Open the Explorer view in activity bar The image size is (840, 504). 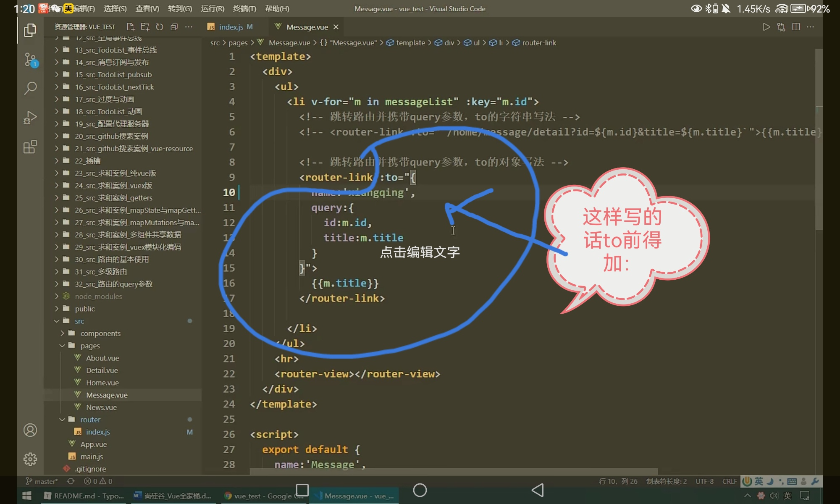(30, 30)
